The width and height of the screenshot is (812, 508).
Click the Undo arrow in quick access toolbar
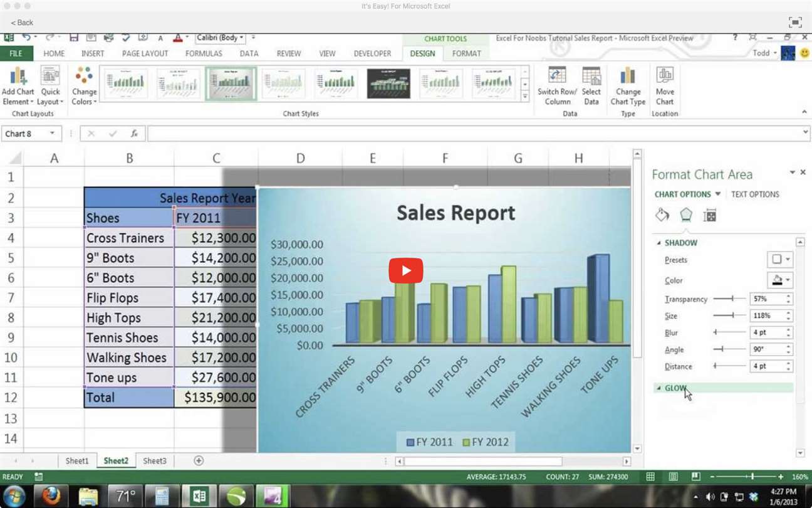[26, 38]
